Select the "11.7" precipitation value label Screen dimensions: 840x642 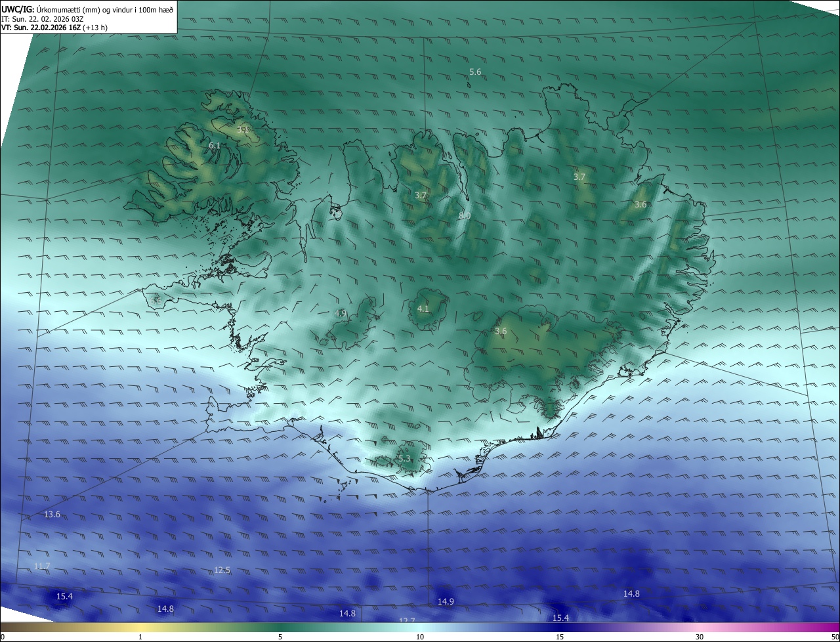(42, 566)
